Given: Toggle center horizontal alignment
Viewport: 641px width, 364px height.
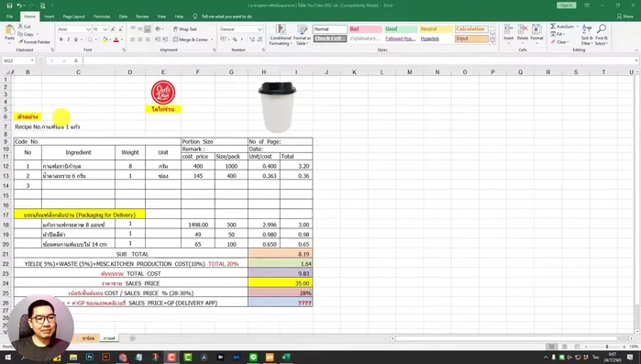Looking at the screenshot, I should coord(140,39).
